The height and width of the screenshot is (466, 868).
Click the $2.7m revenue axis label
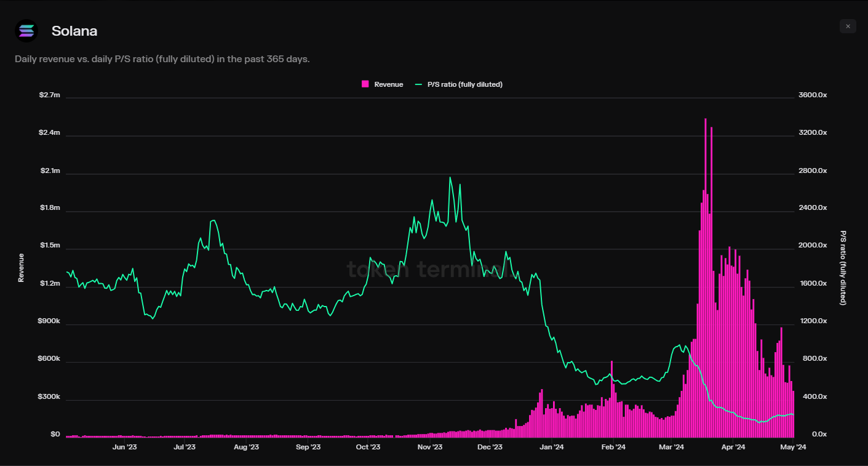50,95
